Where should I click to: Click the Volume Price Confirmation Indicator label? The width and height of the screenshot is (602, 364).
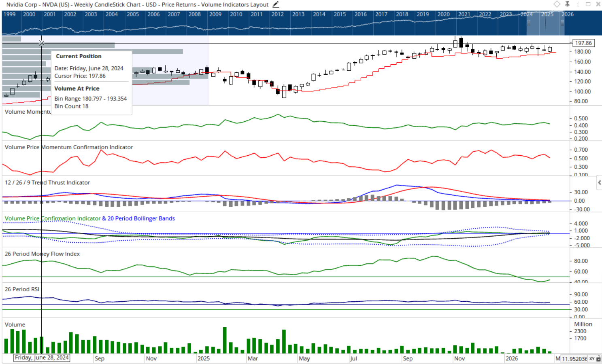pyautogui.click(x=52, y=218)
